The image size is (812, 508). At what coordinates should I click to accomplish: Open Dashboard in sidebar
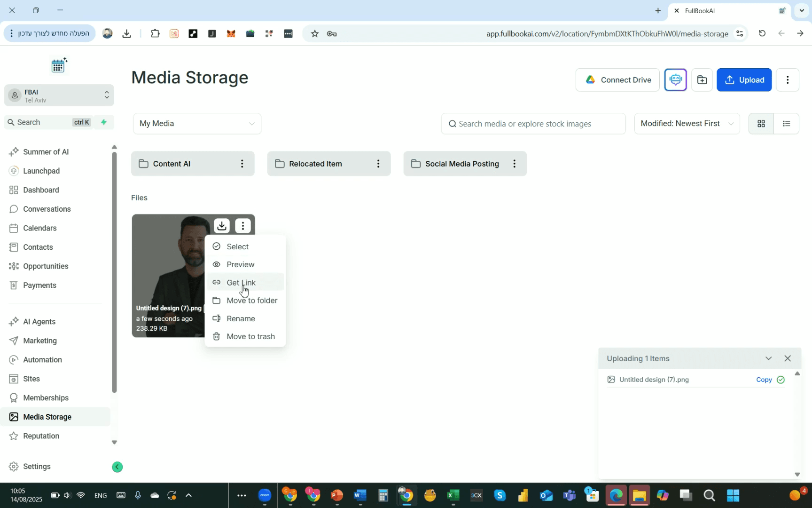[41, 190]
